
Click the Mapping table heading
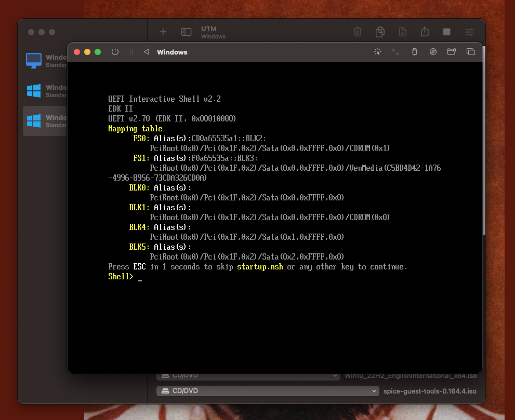tap(135, 129)
